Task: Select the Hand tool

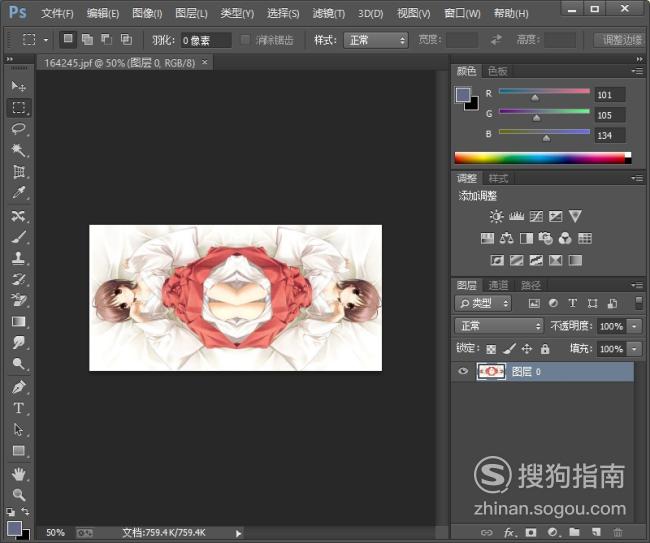Action: pyautogui.click(x=18, y=474)
